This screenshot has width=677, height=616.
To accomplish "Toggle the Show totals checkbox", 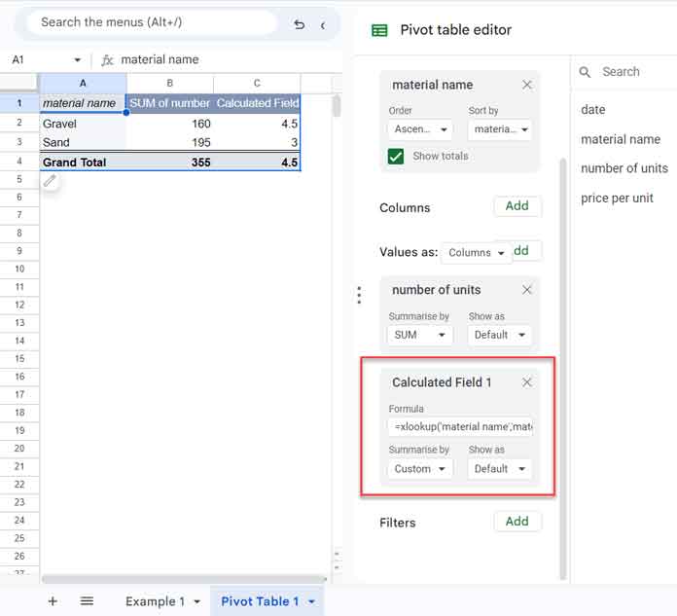I will tap(396, 157).
